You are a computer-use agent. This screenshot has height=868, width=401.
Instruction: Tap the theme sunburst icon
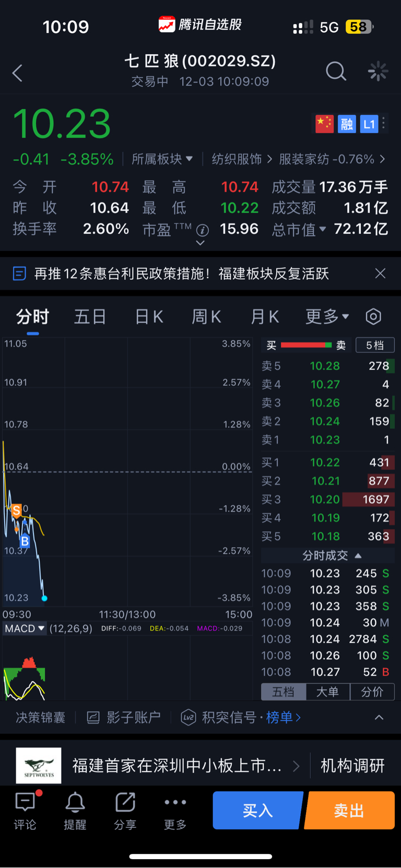click(378, 71)
